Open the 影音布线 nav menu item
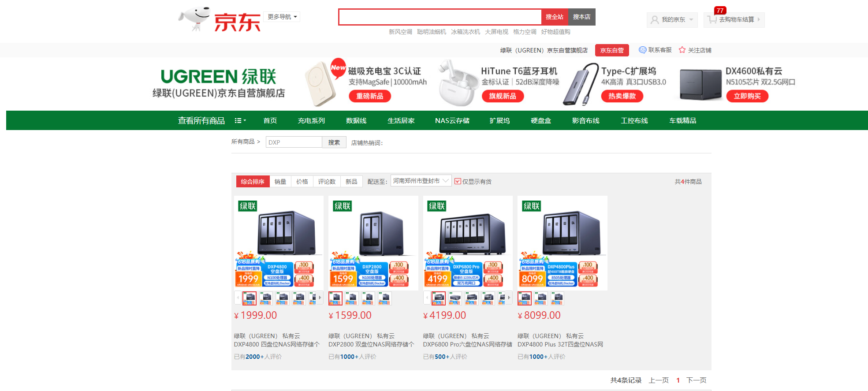 pos(586,121)
